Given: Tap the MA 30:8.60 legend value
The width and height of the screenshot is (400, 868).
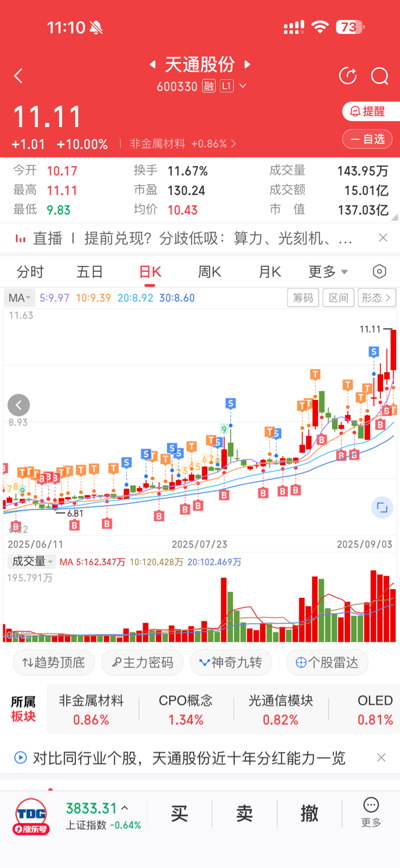Looking at the screenshot, I should point(177,298).
